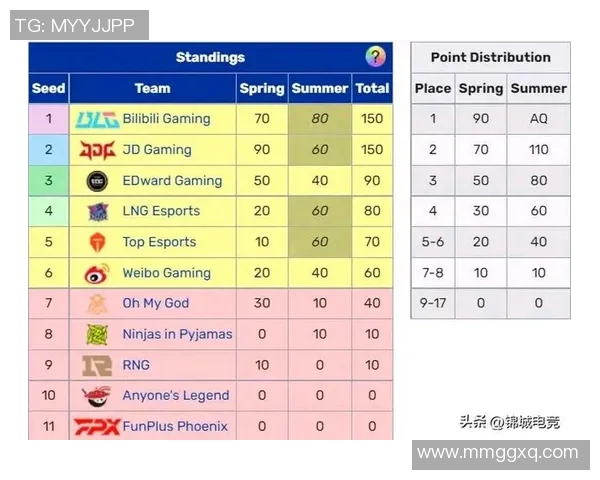Open the Bilibili Gaming team link
Viewport: 600px width, 480px height.
point(166,119)
